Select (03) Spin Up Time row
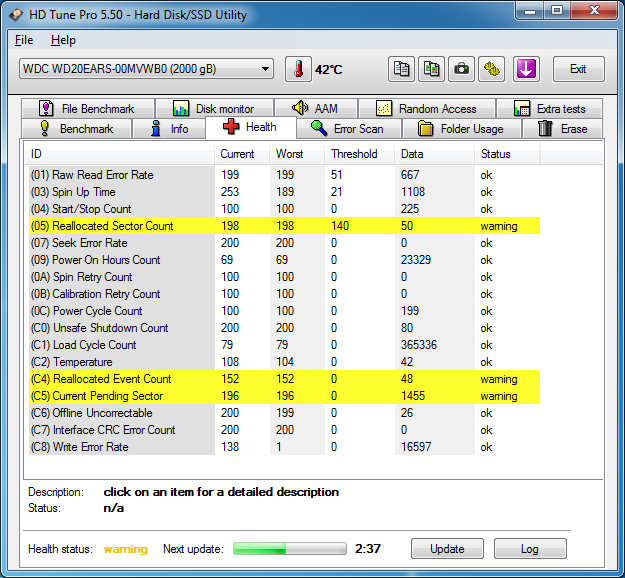This screenshot has width=625, height=578. point(285,192)
